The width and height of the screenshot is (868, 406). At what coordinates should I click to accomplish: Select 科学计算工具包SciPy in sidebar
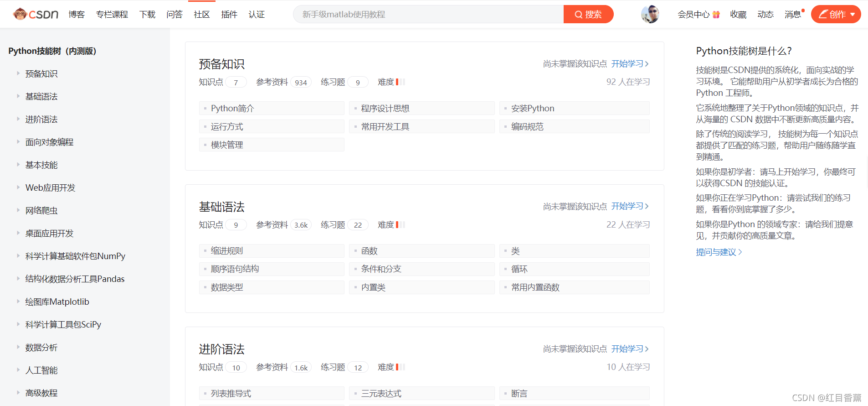(x=63, y=324)
